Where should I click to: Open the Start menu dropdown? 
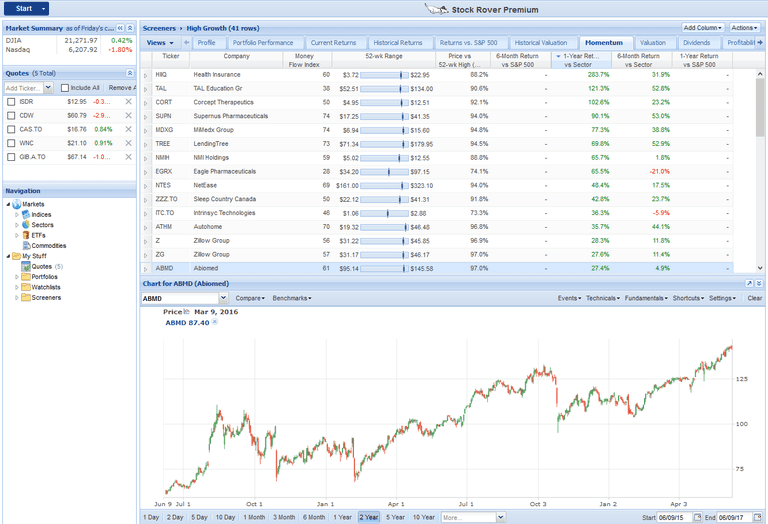26,8
